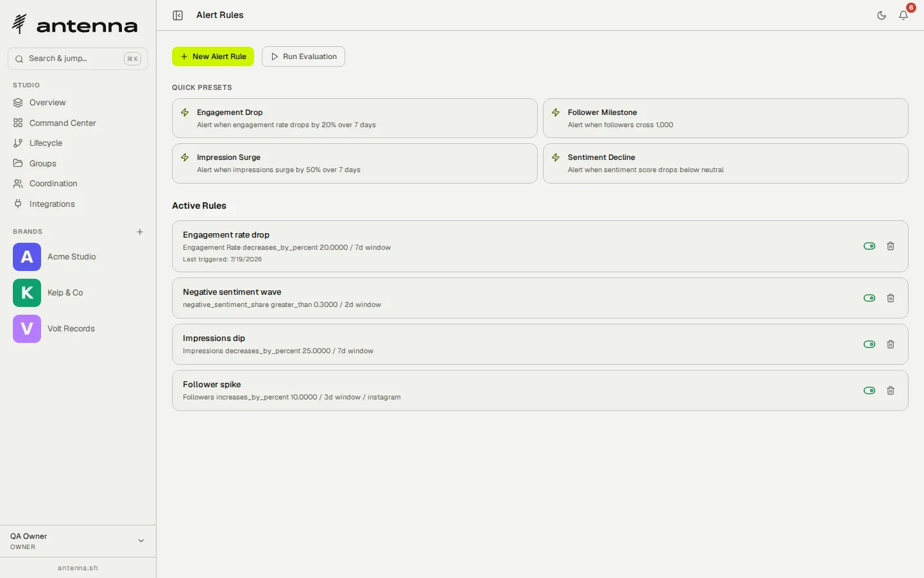Click the Impression Surge lightning icon
This screenshot has height=578, width=924.
tap(185, 157)
